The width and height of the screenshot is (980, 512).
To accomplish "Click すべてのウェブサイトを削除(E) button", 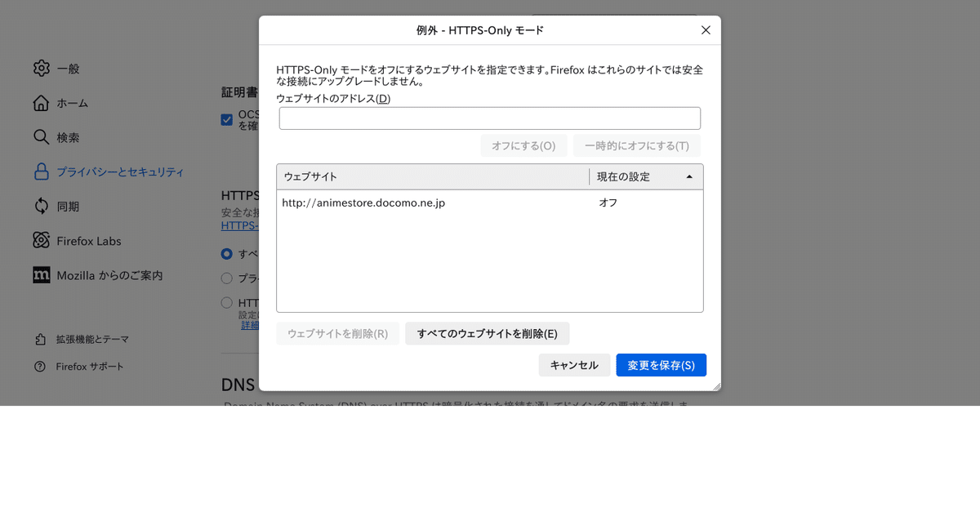I will pos(488,333).
